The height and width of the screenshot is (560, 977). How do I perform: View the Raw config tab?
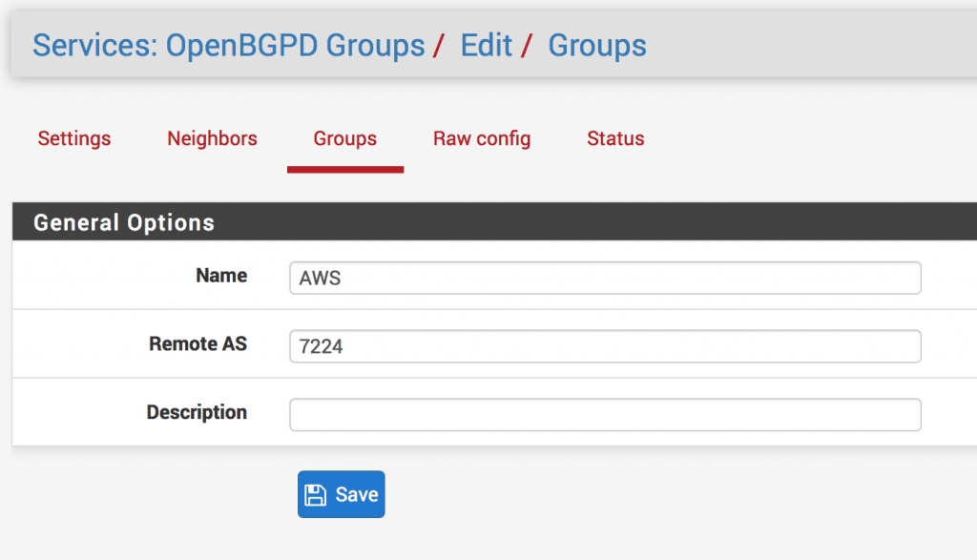pos(482,138)
